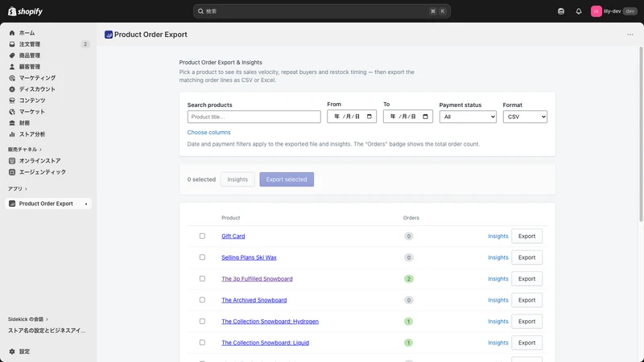Open orders icon (注文管理)
This screenshot has width=644, height=362.
(12, 44)
